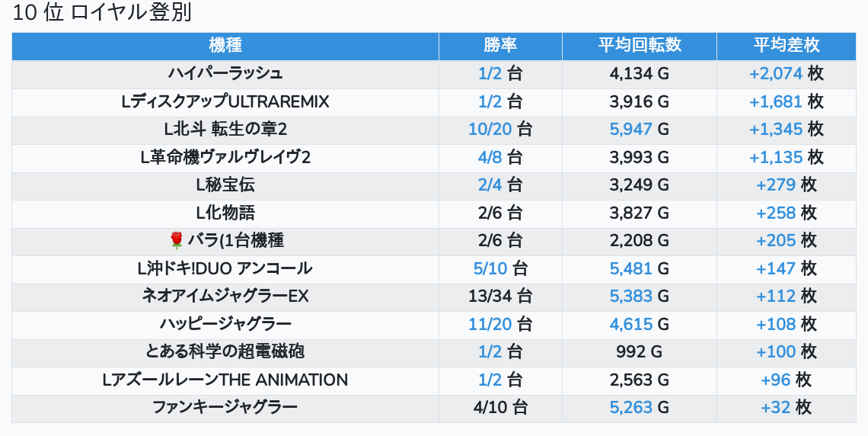This screenshot has width=868, height=436.
Task: Select the LディスクアップULTRAREMIX machine name
Action: pos(225,101)
